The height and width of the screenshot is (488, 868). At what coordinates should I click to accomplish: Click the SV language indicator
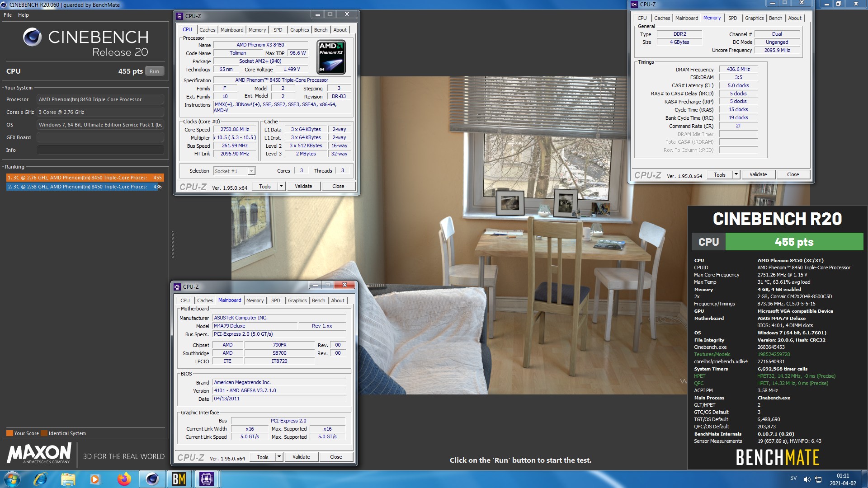(x=793, y=478)
